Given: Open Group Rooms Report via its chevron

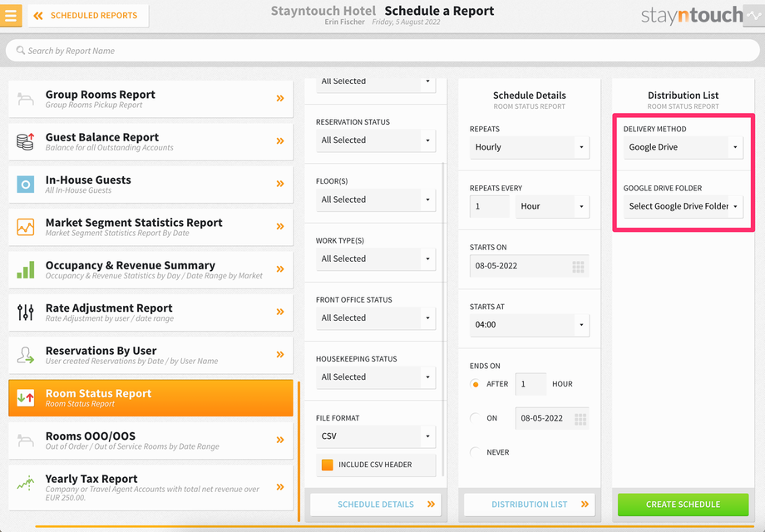Looking at the screenshot, I should click(x=280, y=98).
